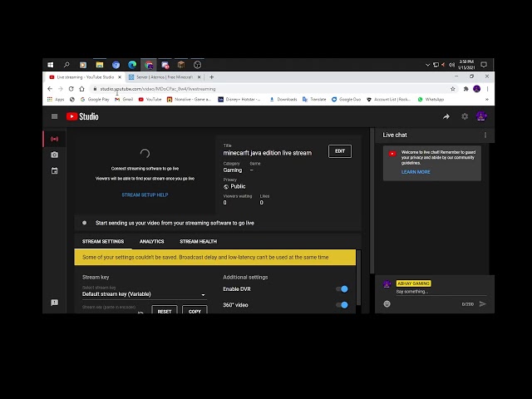Open Windows taskbar search
This screenshot has height=399, width=532.
pyautogui.click(x=66, y=65)
